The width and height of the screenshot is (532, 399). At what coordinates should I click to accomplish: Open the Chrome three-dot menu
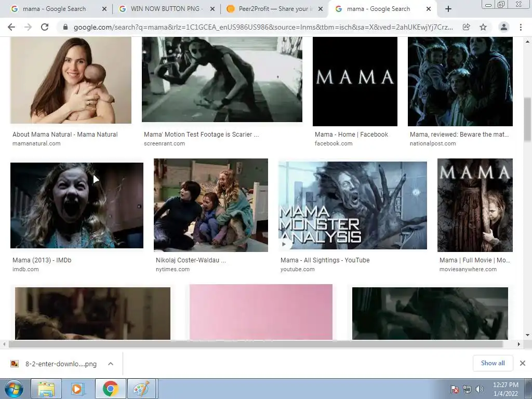click(x=521, y=27)
